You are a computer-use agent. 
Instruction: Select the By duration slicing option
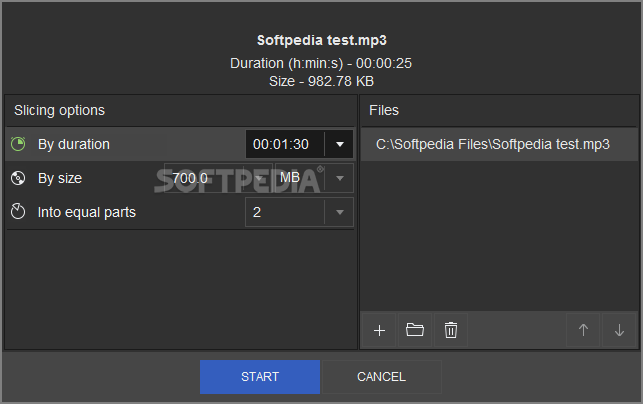pyautogui.click(x=180, y=144)
